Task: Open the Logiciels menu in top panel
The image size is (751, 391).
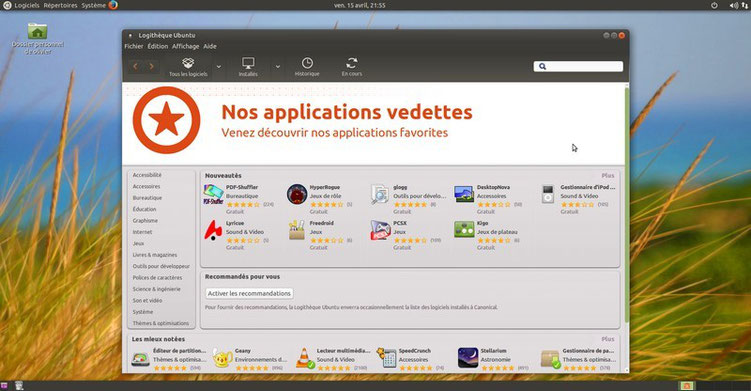Action: [x=27, y=5]
